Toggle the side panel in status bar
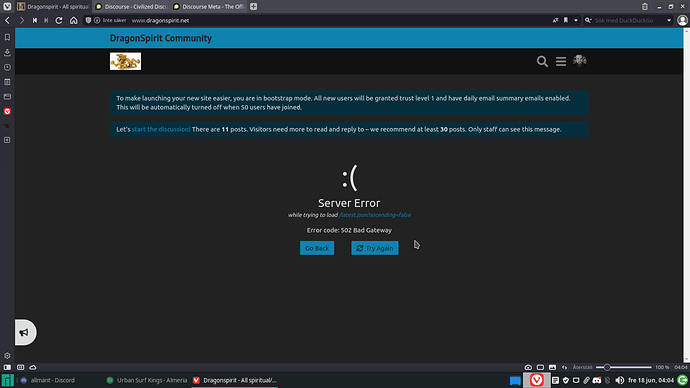Viewport: 690px width, 388px height. (x=7, y=367)
